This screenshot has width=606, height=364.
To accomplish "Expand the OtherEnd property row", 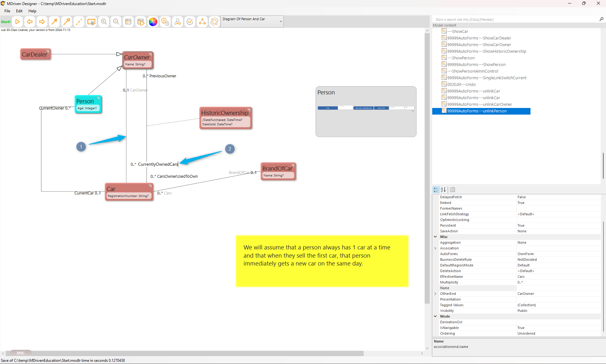I will click(435, 294).
